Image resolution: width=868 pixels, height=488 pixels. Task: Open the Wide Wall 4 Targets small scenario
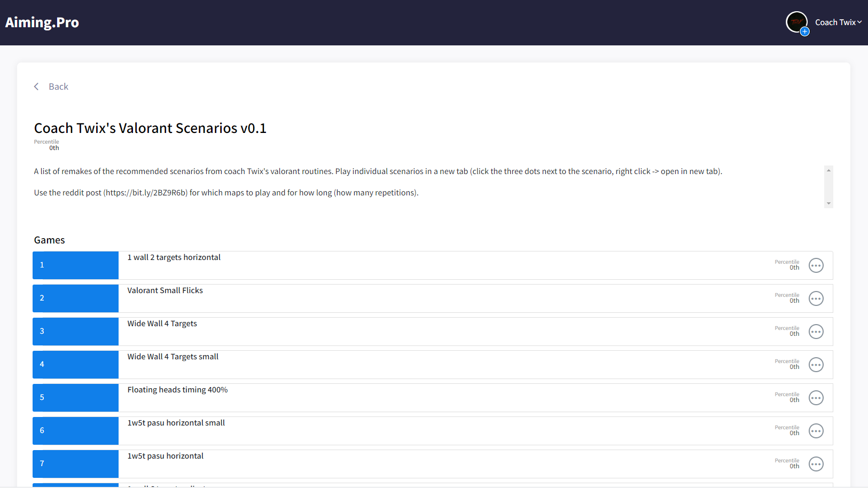pyautogui.click(x=173, y=357)
